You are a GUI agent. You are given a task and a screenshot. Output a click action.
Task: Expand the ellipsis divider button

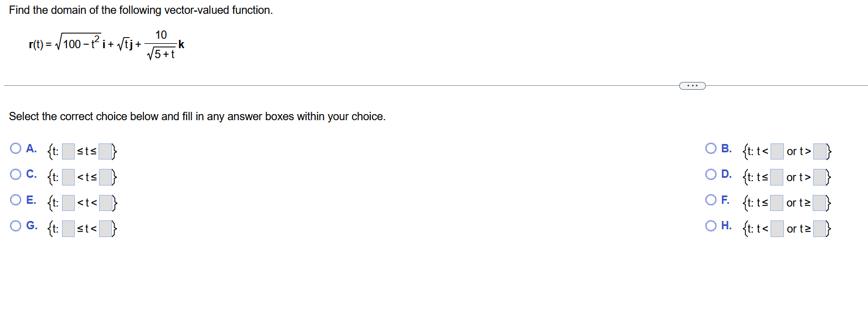click(x=692, y=85)
